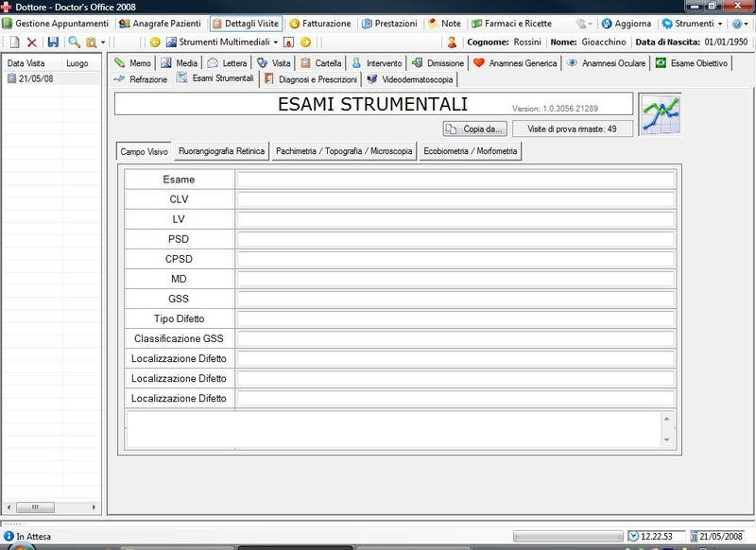Screen dimensions: 756x550
Task: Click the yellow forward arrow icon
Action: (305, 43)
